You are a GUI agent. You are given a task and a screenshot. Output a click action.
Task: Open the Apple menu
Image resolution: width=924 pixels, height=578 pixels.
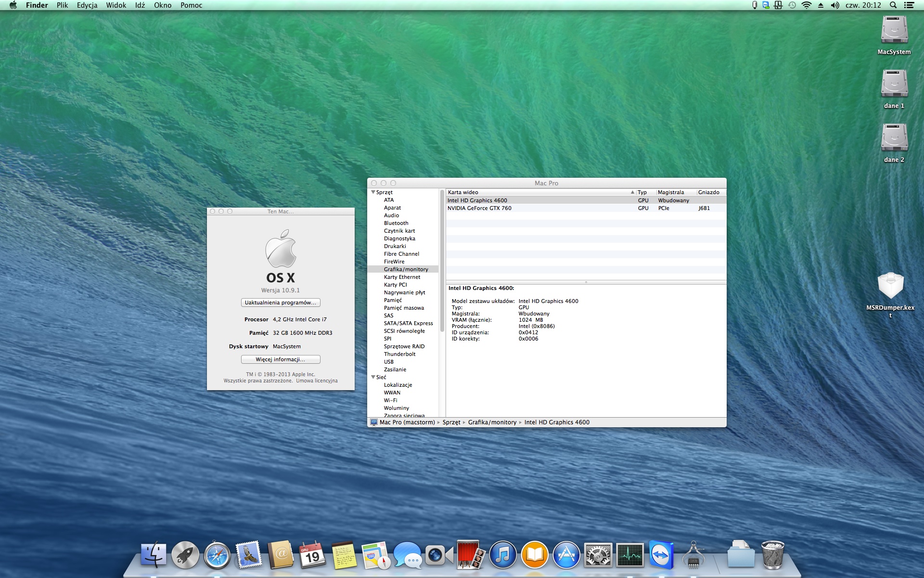13,5
